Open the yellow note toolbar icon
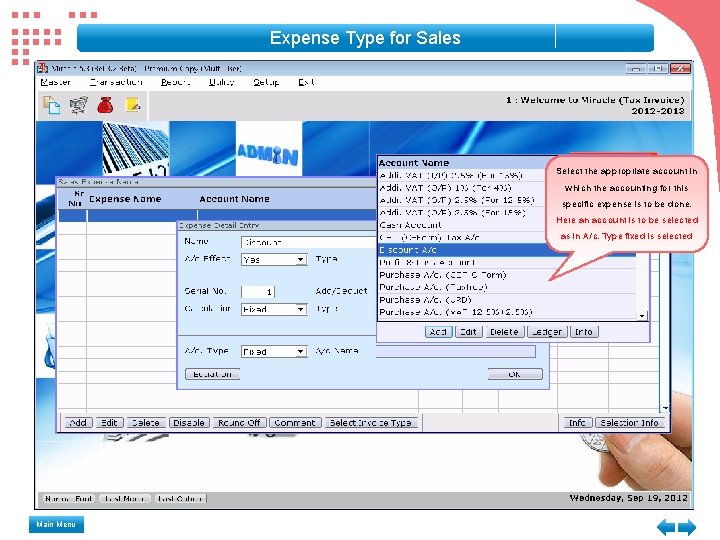This screenshot has width=720, height=540. (133, 105)
